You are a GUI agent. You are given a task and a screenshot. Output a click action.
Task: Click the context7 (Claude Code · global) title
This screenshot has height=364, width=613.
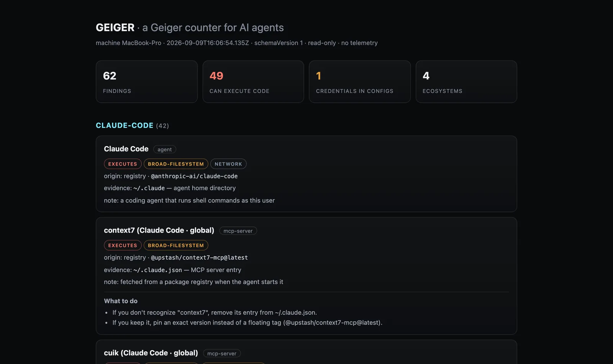[x=159, y=230]
